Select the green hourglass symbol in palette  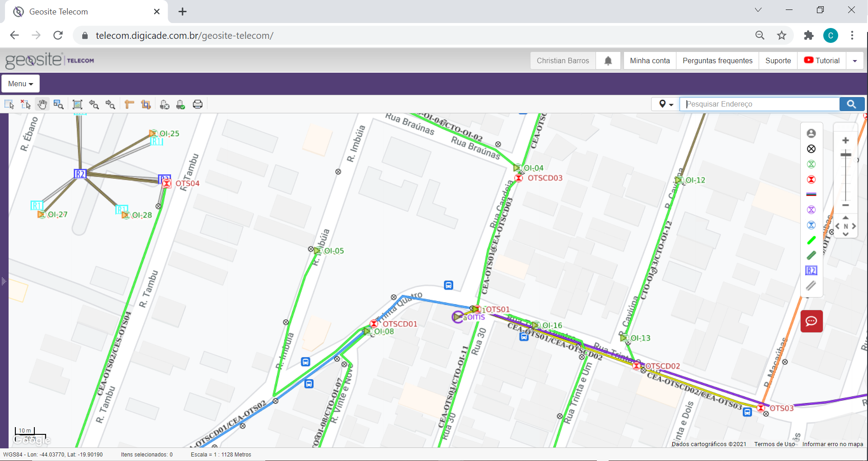pos(812,164)
